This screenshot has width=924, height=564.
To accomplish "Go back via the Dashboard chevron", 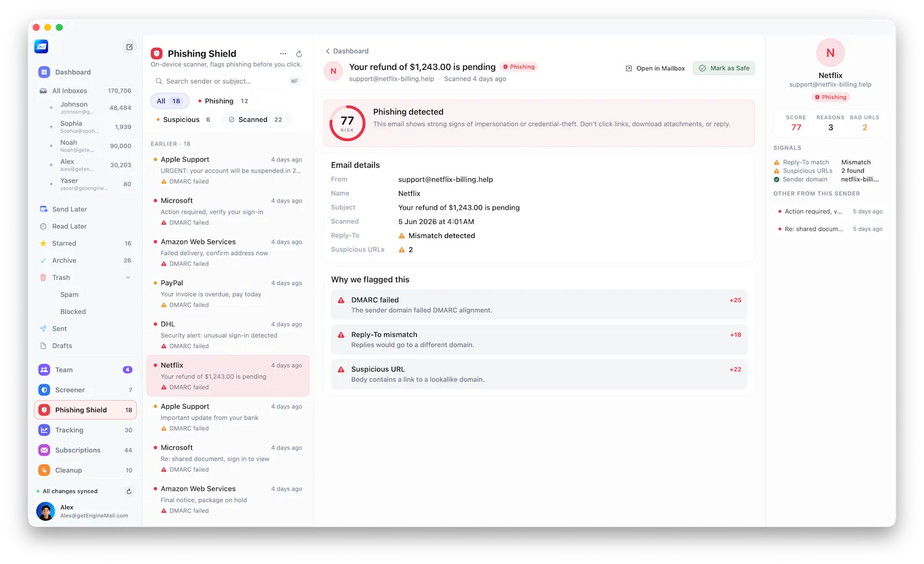I will pyautogui.click(x=327, y=51).
